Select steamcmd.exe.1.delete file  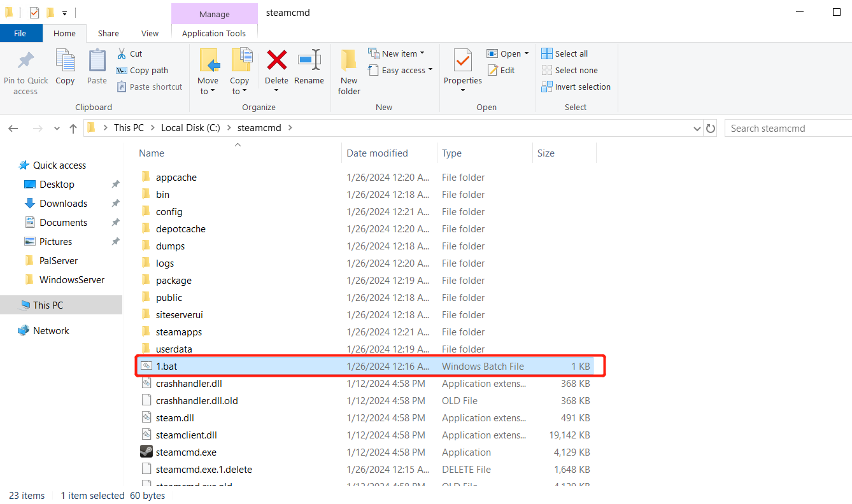click(x=204, y=469)
